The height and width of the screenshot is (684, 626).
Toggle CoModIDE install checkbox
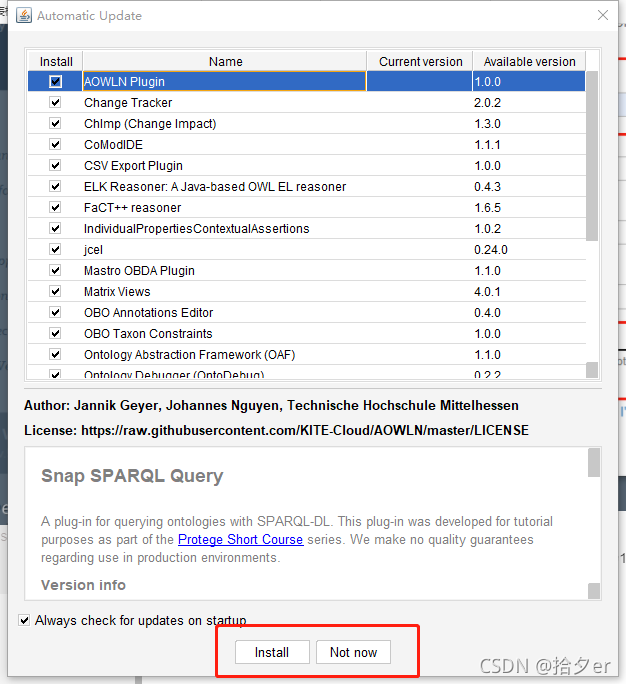click(55, 144)
